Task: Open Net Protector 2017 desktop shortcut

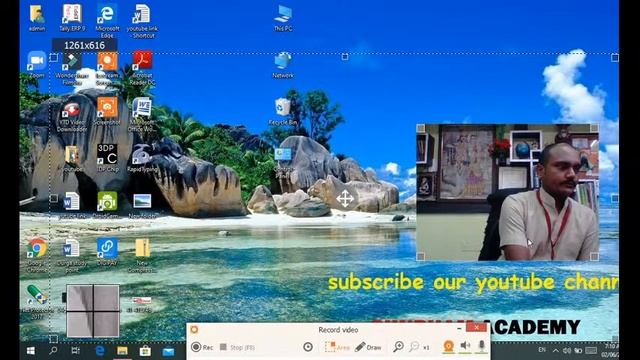Action: tap(37, 302)
